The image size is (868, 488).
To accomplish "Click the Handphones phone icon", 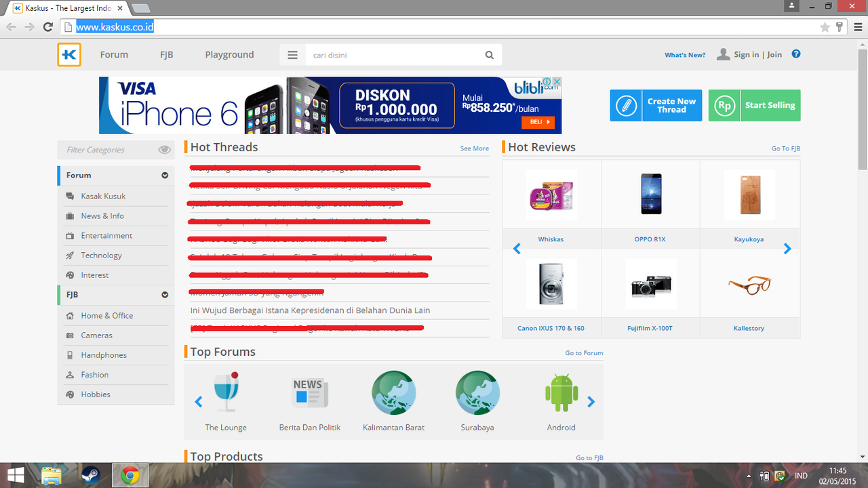I will 69,354.
